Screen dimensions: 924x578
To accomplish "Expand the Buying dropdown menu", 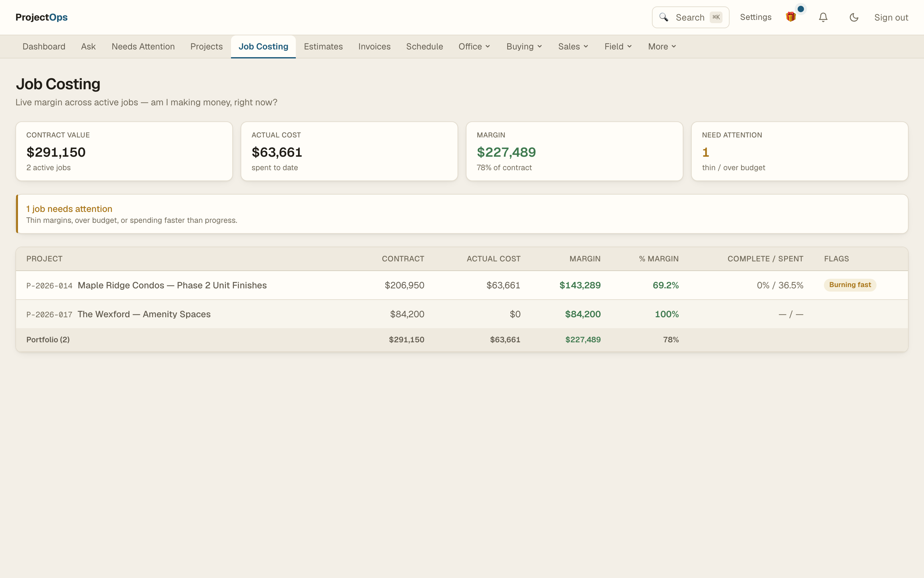I will click(x=524, y=47).
